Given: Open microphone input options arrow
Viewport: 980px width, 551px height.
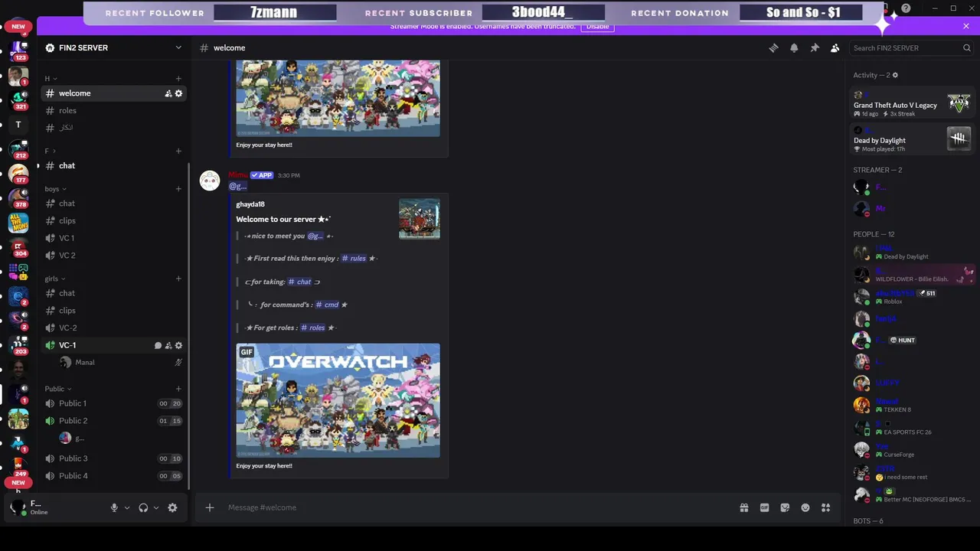Looking at the screenshot, I should click(x=127, y=507).
